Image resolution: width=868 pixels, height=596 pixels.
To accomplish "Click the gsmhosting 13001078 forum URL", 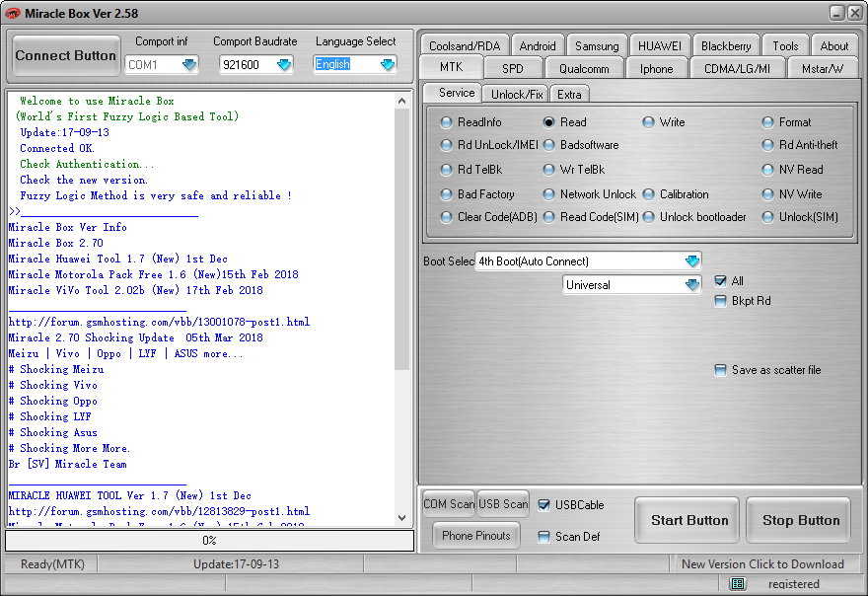I will 160,322.
